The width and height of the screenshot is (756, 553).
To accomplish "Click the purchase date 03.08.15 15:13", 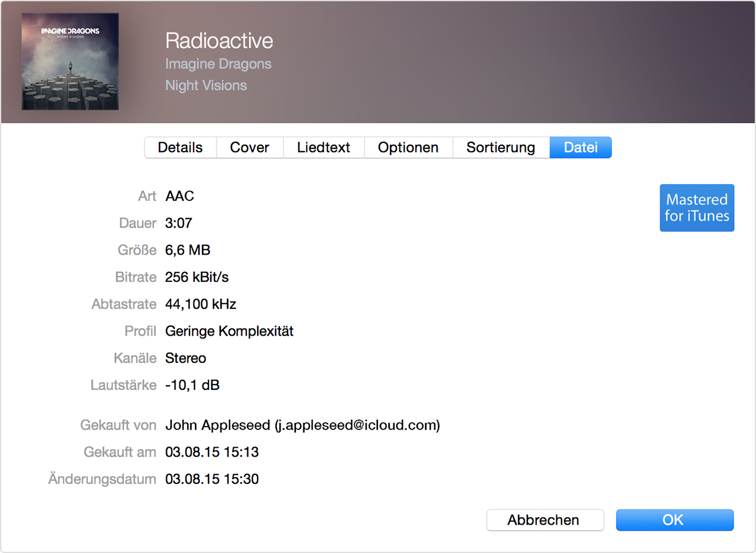I will (212, 453).
